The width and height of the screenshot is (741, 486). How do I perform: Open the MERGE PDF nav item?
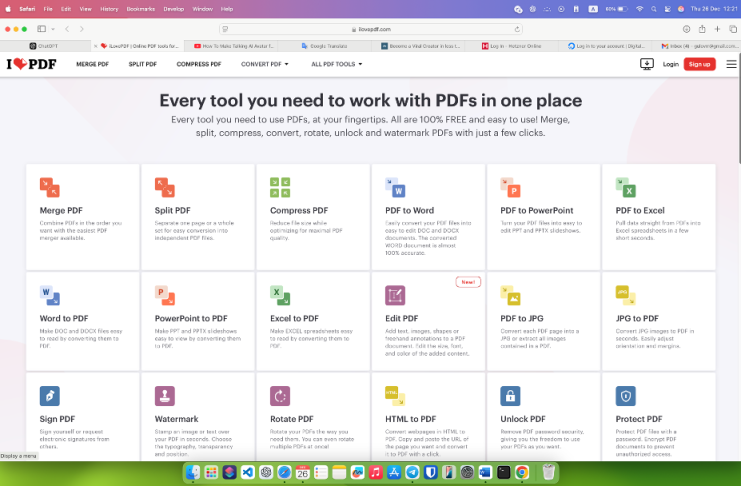(92, 64)
